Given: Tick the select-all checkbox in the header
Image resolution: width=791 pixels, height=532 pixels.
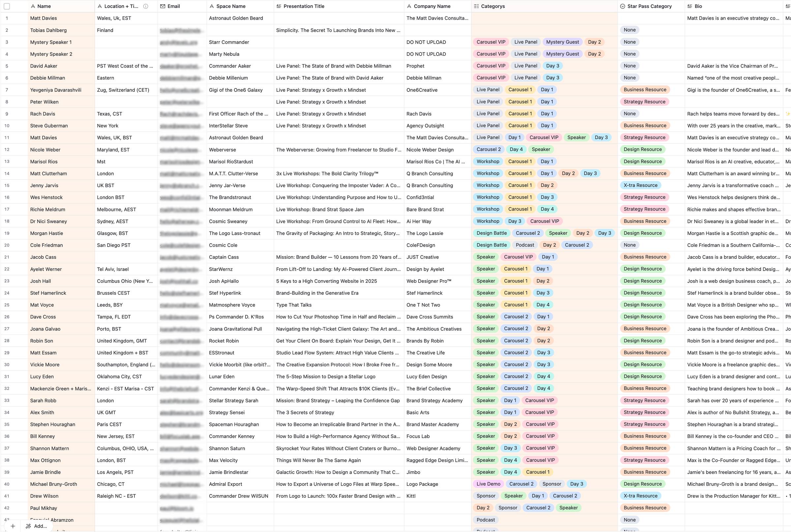Looking at the screenshot, I should tap(7, 6).
